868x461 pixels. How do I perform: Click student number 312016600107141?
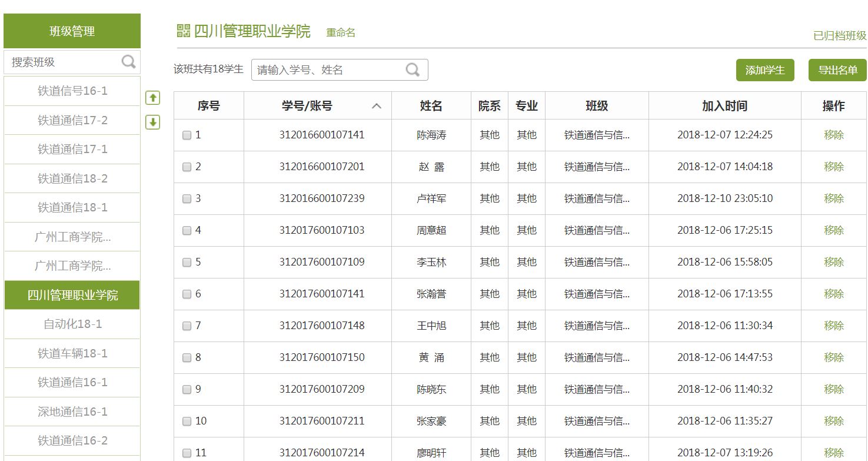[322, 135]
